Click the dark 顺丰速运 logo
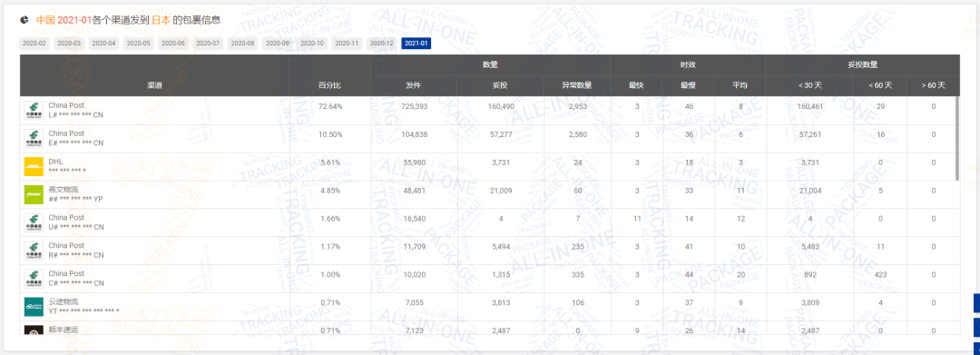 tap(34, 330)
